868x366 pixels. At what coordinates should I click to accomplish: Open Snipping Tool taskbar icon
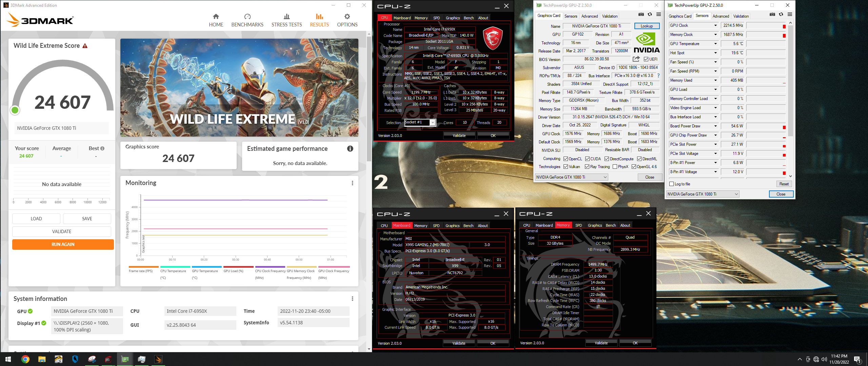[x=92, y=359]
